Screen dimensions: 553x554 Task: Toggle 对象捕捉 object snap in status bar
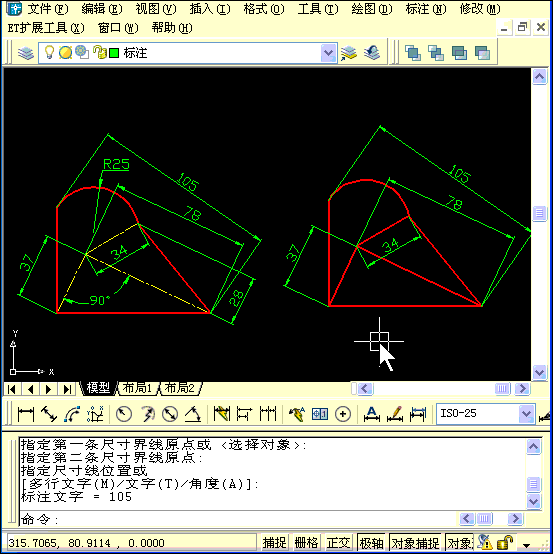(415, 543)
